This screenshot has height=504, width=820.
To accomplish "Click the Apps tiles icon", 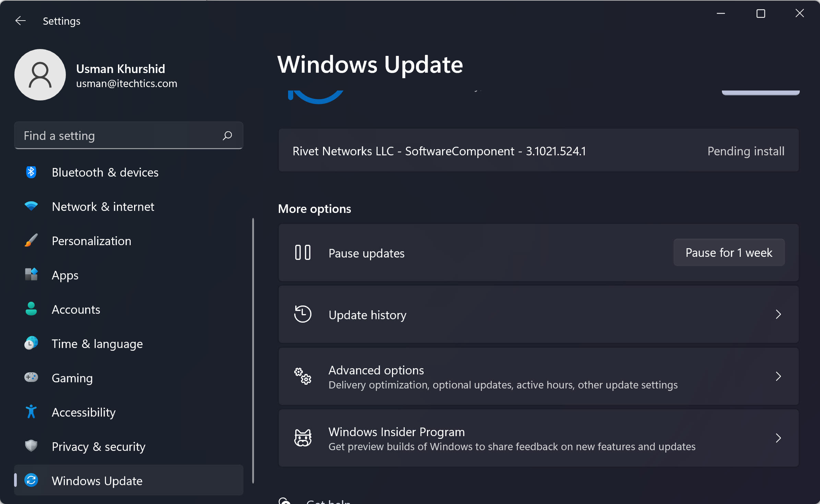I will [x=31, y=275].
